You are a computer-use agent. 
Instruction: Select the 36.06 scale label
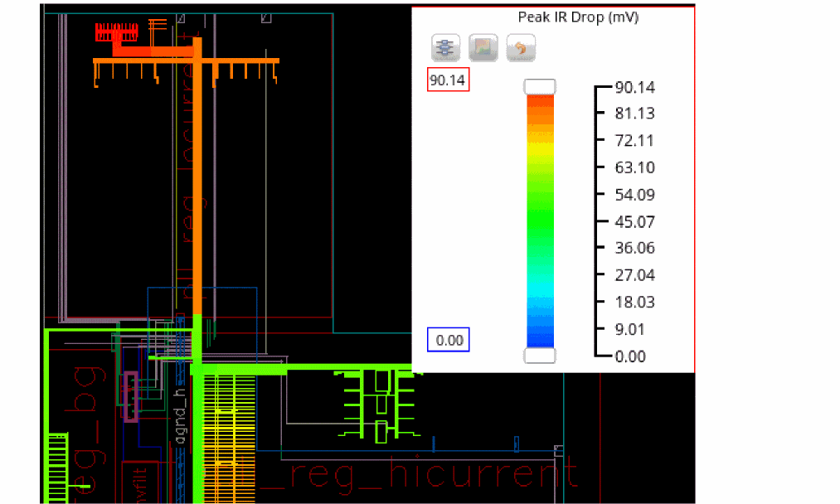coord(634,248)
